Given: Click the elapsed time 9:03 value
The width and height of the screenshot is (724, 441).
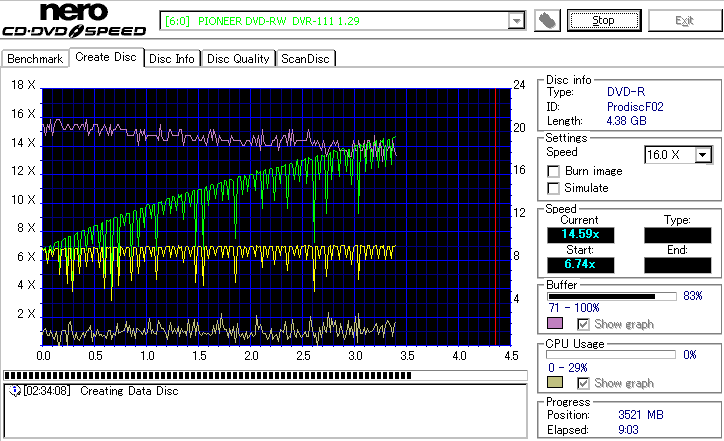Looking at the screenshot, I should (x=628, y=430).
